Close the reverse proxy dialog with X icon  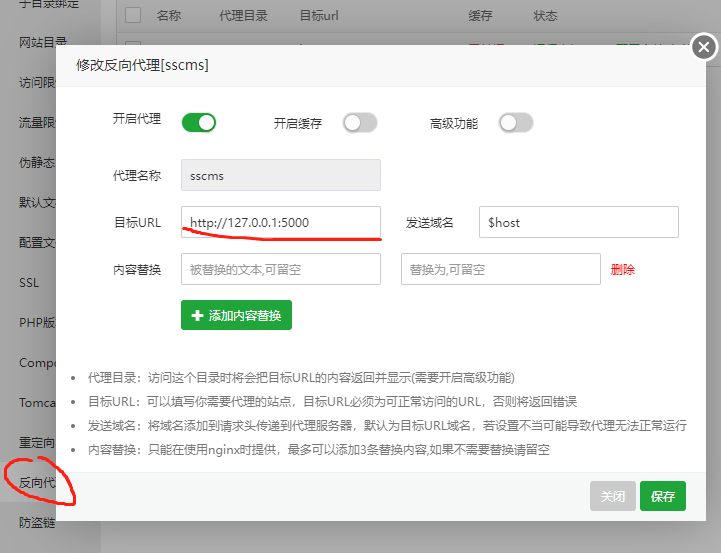pyautogui.click(x=703, y=47)
